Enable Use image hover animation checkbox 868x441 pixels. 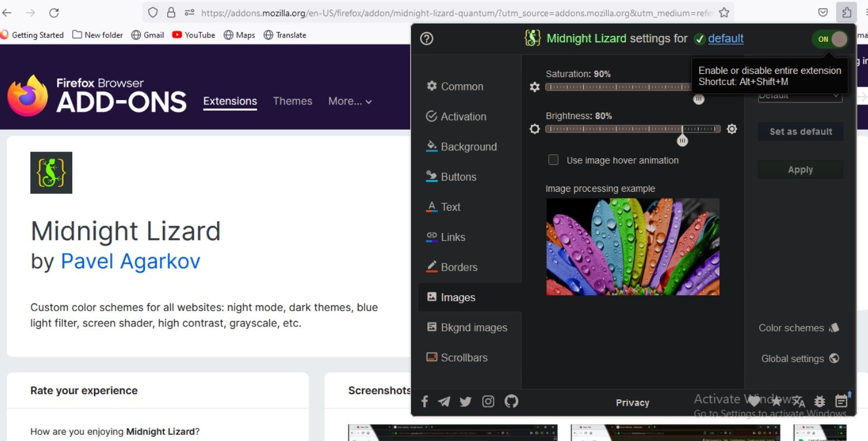pyautogui.click(x=554, y=160)
